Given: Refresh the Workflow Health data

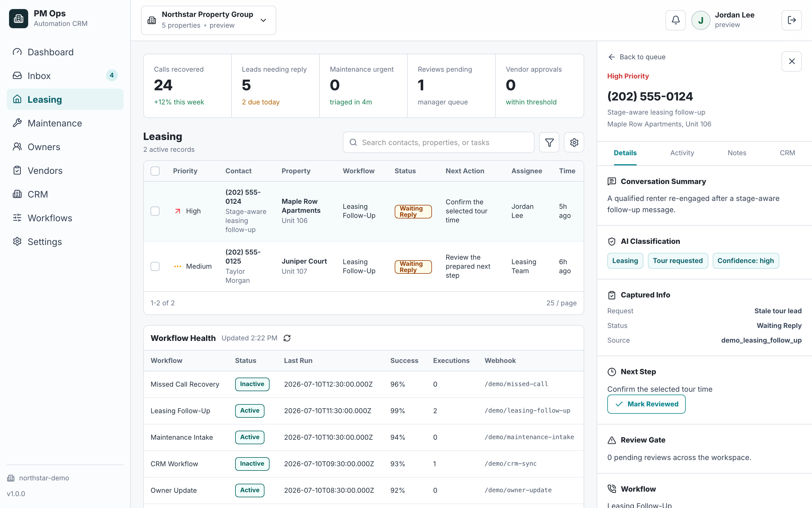Looking at the screenshot, I should 287,338.
